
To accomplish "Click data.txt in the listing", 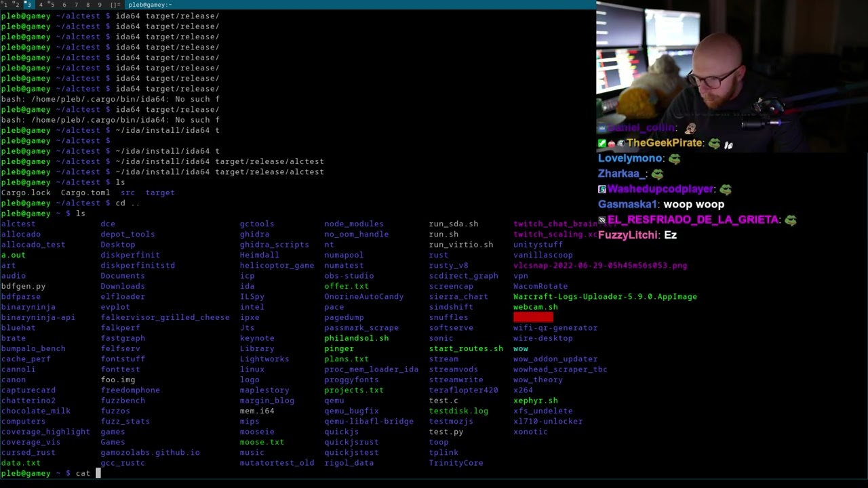I will 20,463.
